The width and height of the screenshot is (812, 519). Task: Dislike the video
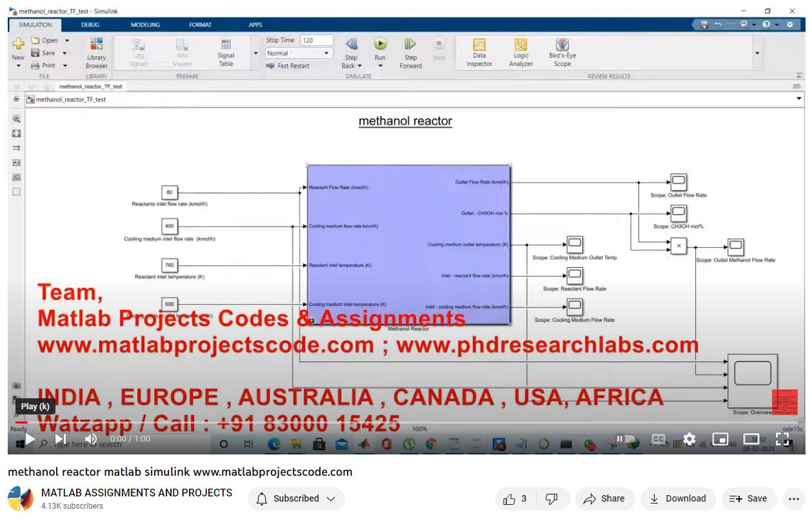(552, 498)
